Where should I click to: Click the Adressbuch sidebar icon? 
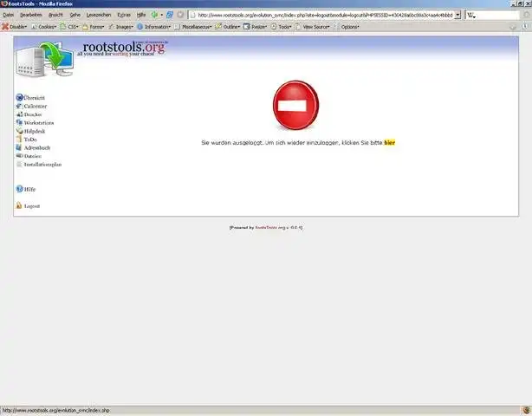tap(19, 147)
